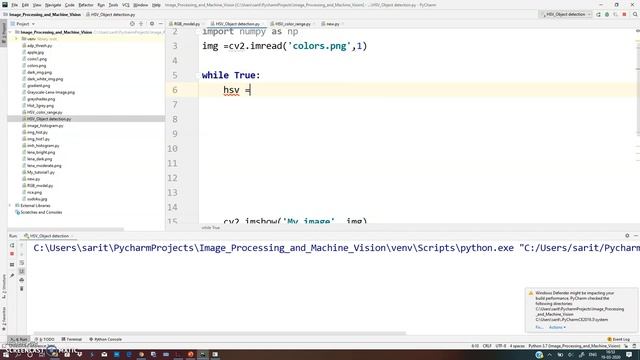Expand External Libraries node
The image size is (640, 360).
coord(11,205)
